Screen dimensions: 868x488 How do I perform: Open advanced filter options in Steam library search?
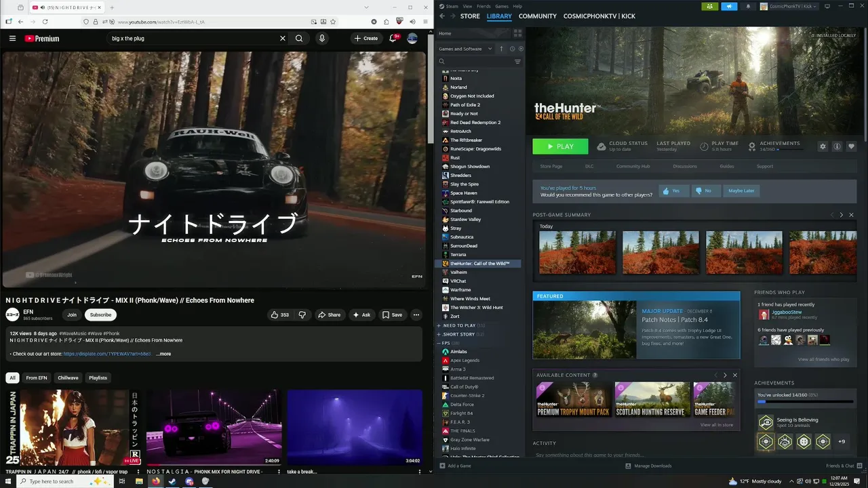(517, 62)
